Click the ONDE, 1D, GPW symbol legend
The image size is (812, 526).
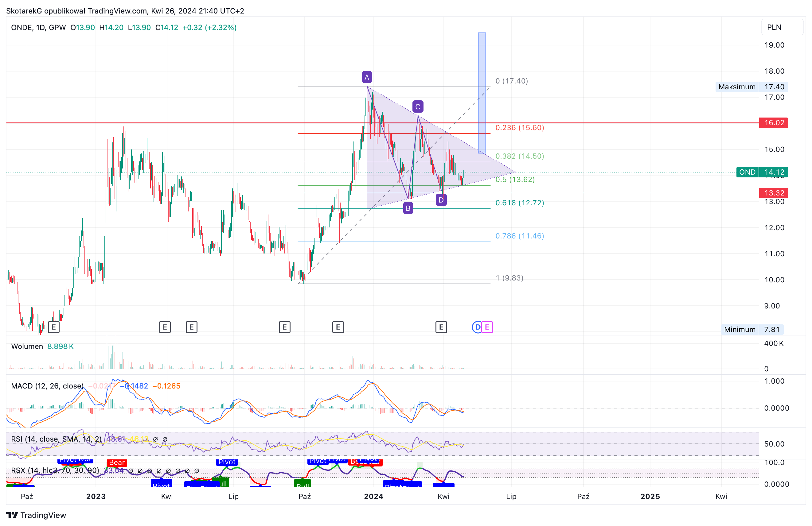(x=38, y=28)
